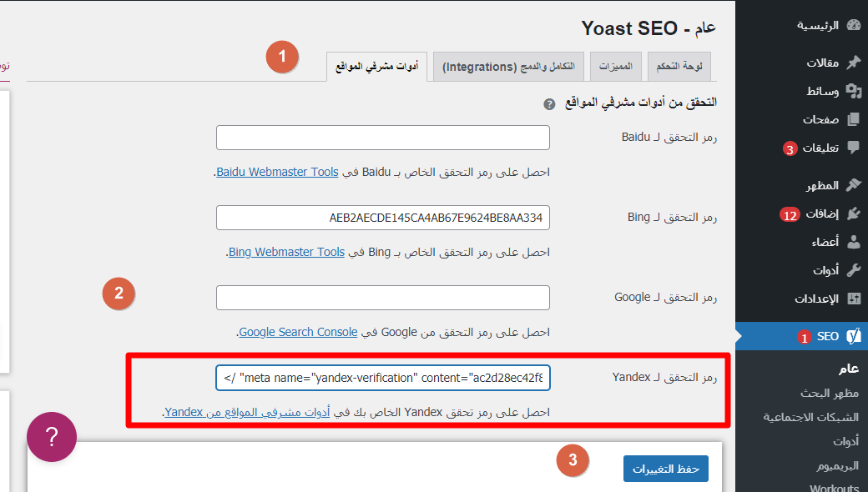Click the red 3 badge on تعليقات
The height and width of the screenshot is (492, 868).
[790, 148]
